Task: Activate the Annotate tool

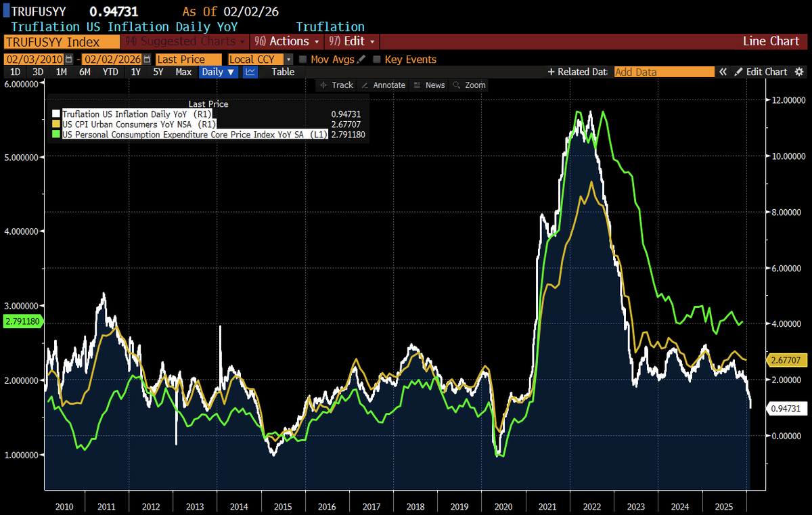Action: [383, 85]
